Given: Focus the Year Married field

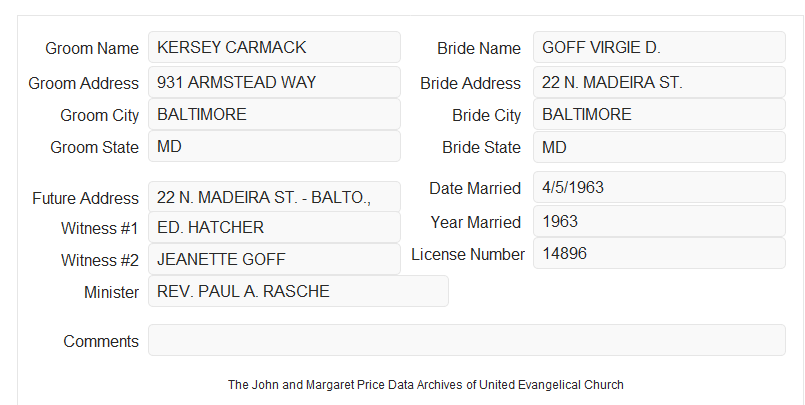Looking at the screenshot, I should pos(659,221).
